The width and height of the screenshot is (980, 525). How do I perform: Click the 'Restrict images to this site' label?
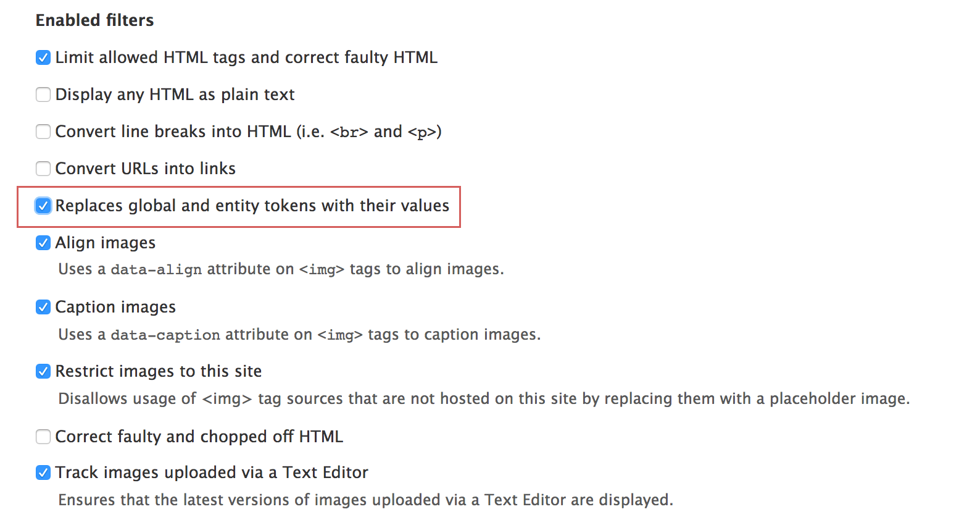pos(159,371)
